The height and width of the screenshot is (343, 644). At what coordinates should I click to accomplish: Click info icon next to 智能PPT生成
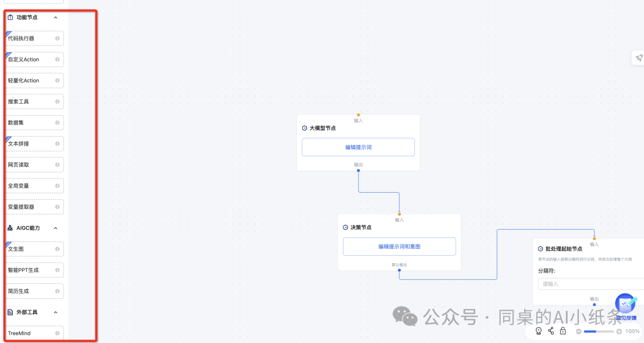pyautogui.click(x=57, y=270)
